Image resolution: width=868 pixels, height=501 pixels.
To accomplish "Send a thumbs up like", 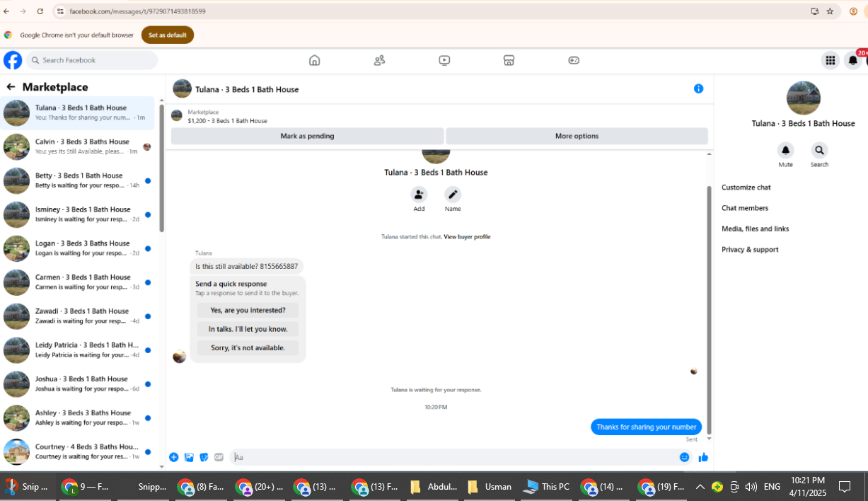I will tap(703, 457).
